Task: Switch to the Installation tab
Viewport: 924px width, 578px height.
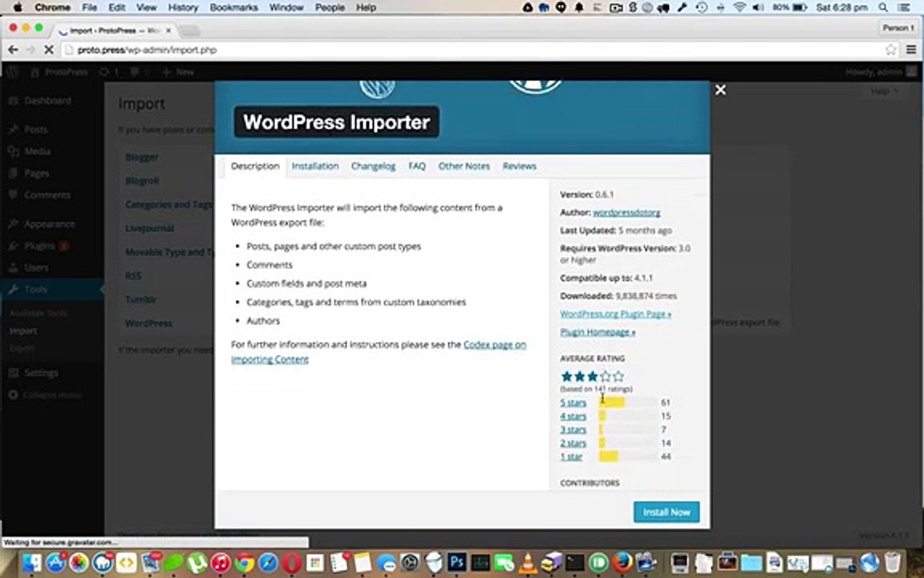Action: pos(315,165)
